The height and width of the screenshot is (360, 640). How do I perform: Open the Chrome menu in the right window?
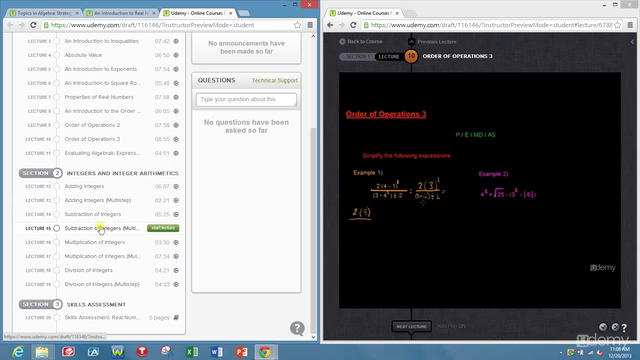point(630,25)
